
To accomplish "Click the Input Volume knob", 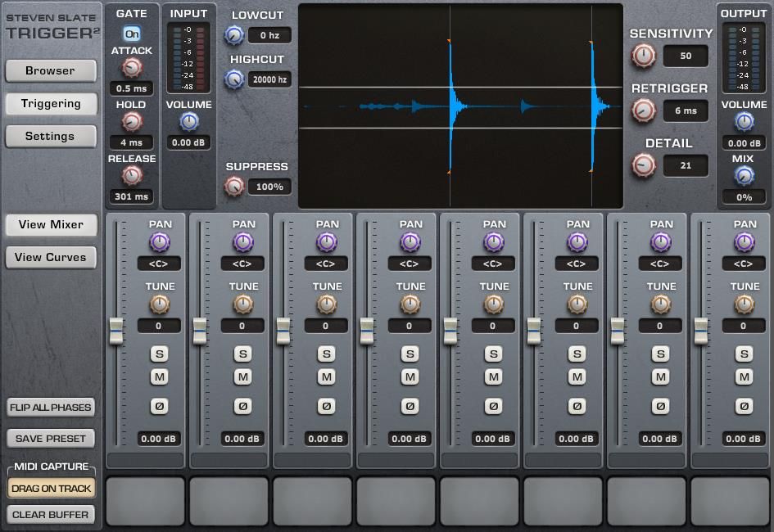I will pos(189,121).
